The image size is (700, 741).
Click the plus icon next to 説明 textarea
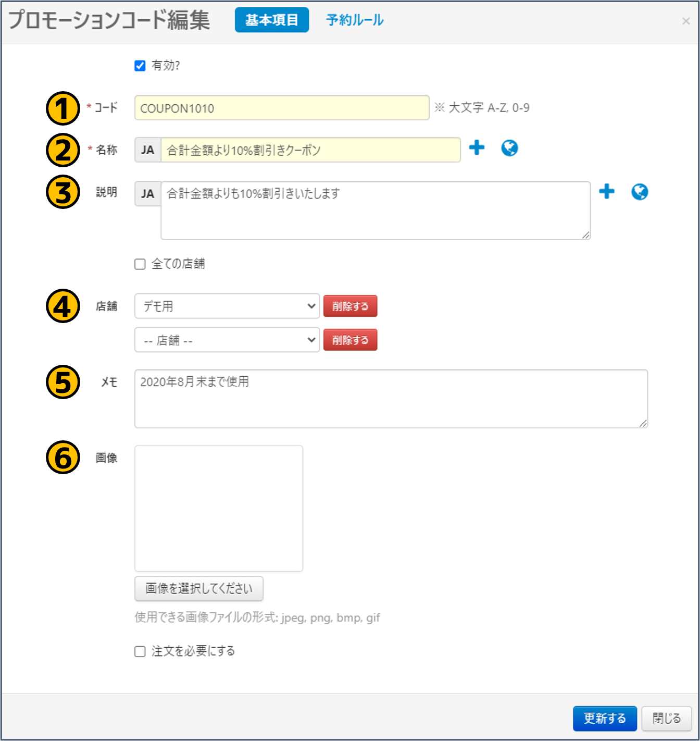pyautogui.click(x=607, y=192)
